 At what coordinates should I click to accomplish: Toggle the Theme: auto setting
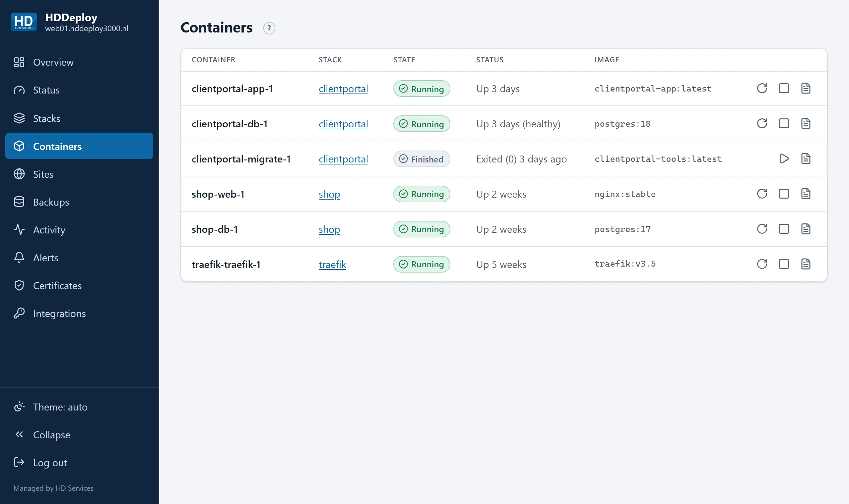pyautogui.click(x=79, y=407)
